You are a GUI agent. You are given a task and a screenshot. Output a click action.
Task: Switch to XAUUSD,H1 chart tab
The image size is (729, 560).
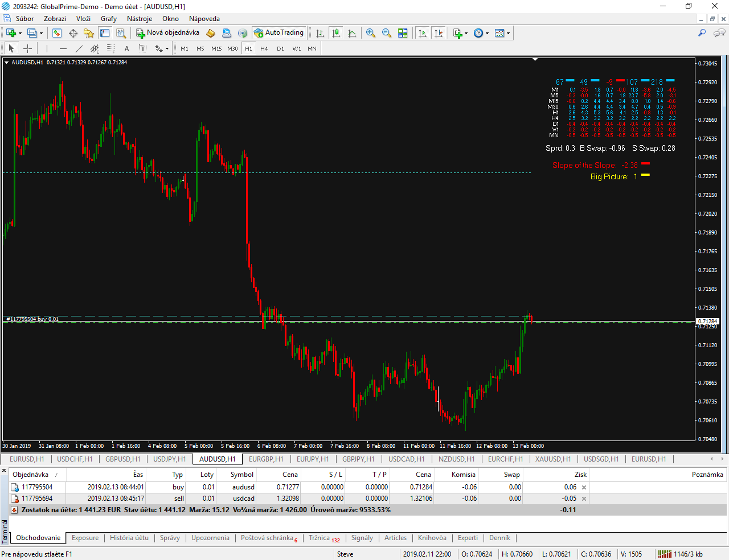pyautogui.click(x=553, y=459)
